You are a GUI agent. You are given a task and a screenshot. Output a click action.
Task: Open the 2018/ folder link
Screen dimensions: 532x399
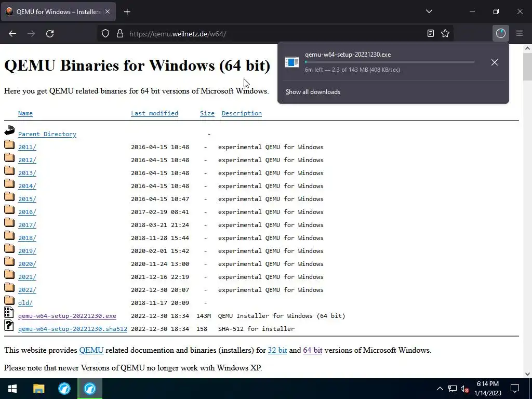pos(27,238)
